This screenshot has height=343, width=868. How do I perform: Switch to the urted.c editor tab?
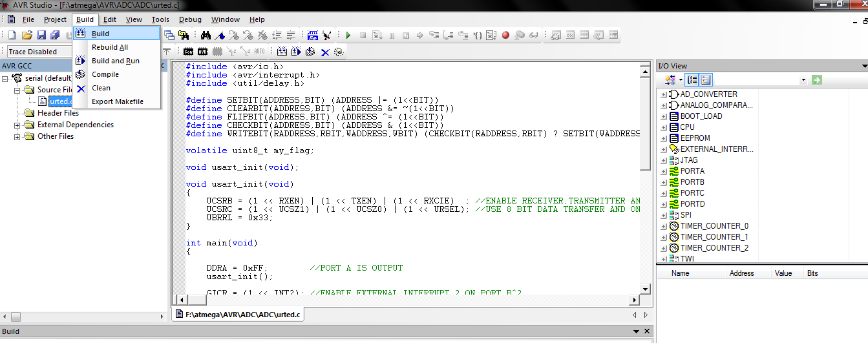[238, 315]
